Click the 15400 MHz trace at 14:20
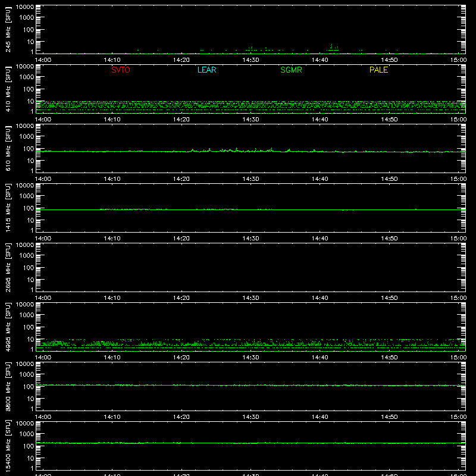This screenshot has height=476, width=476. pyautogui.click(x=181, y=443)
